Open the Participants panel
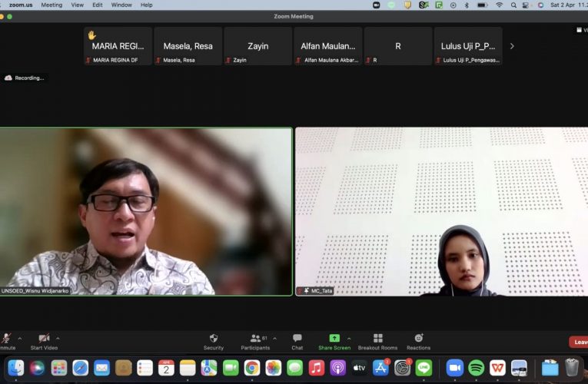Viewport: 588px width, 384px height. (x=255, y=342)
